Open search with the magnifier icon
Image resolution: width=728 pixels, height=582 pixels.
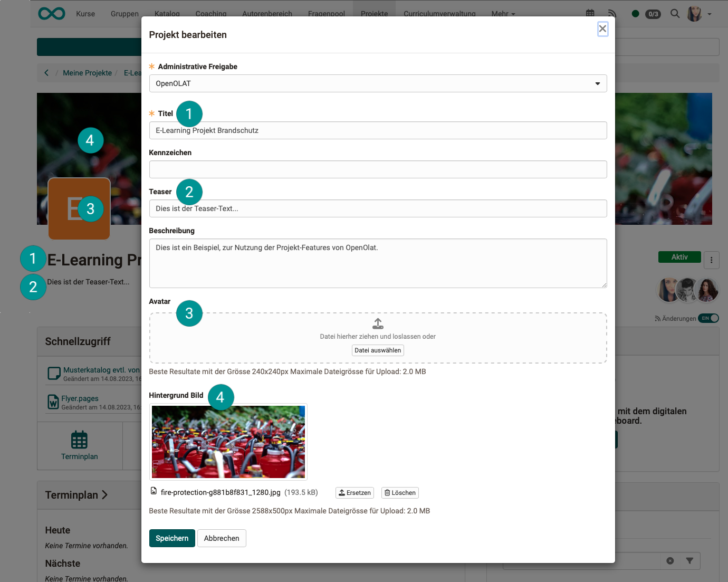coord(675,14)
